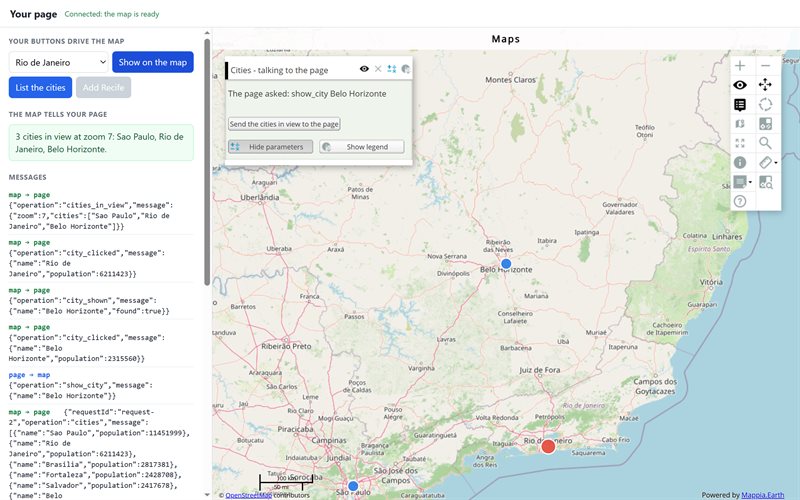Click 'The page asked: show_city Belo Horizonte' text
The height and width of the screenshot is (500, 800).
click(307, 94)
